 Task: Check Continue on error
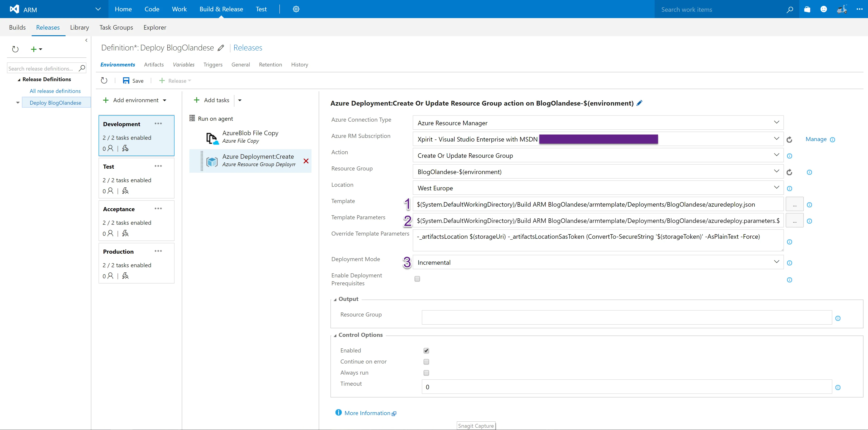pos(426,361)
